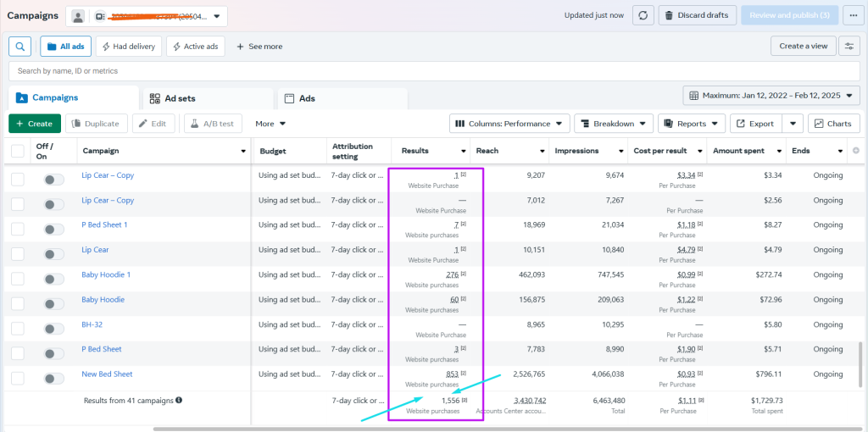Click the magnifying glass search icon
The height and width of the screenshot is (432, 868).
point(20,47)
